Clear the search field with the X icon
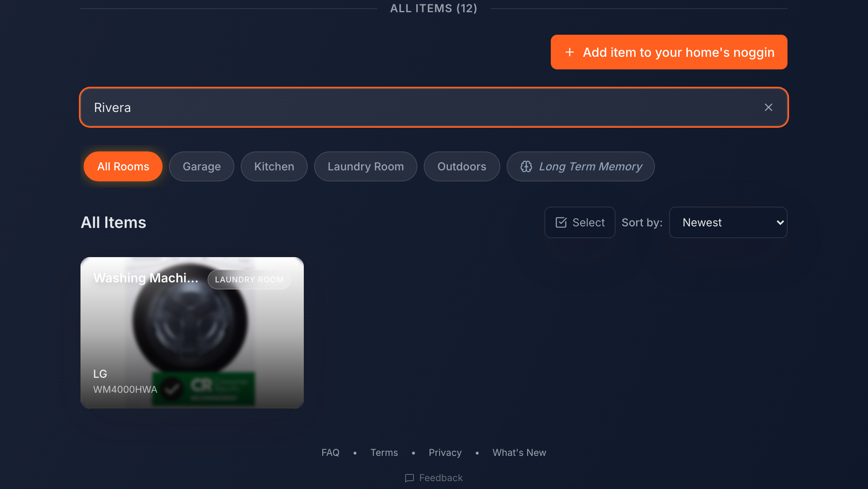Viewport: 868px width, 489px height. coord(768,107)
